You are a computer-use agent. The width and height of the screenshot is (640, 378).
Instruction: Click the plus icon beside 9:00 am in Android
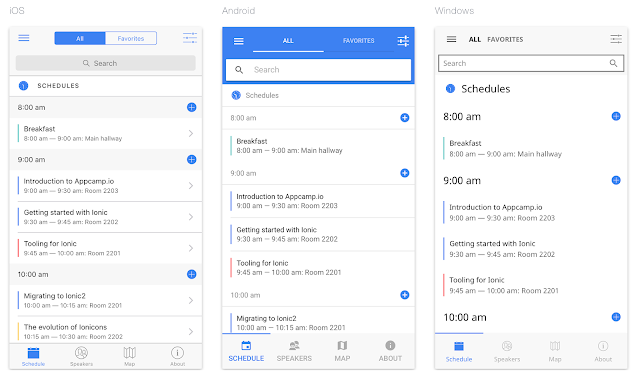coord(404,173)
